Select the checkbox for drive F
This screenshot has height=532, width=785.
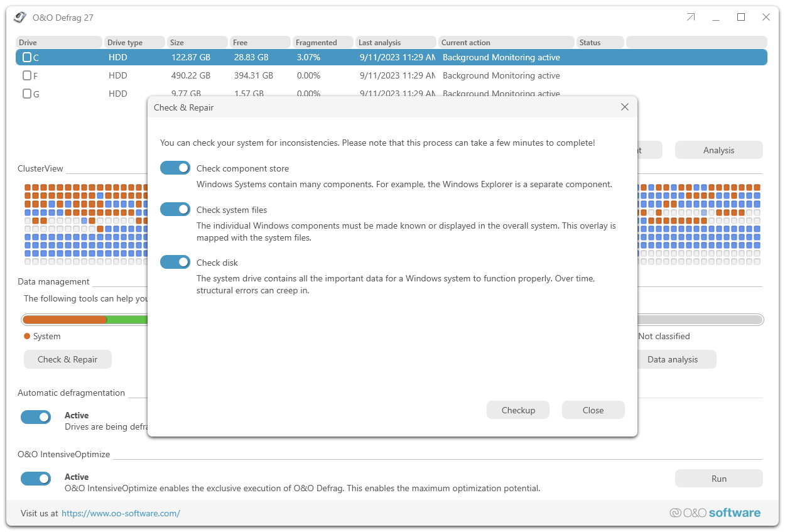[27, 75]
